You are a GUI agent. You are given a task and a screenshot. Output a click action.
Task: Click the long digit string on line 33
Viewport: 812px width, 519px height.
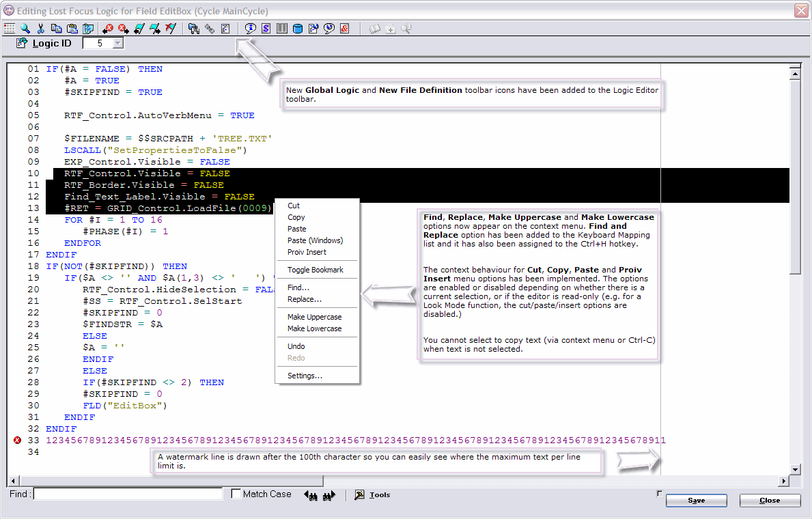tap(356, 440)
